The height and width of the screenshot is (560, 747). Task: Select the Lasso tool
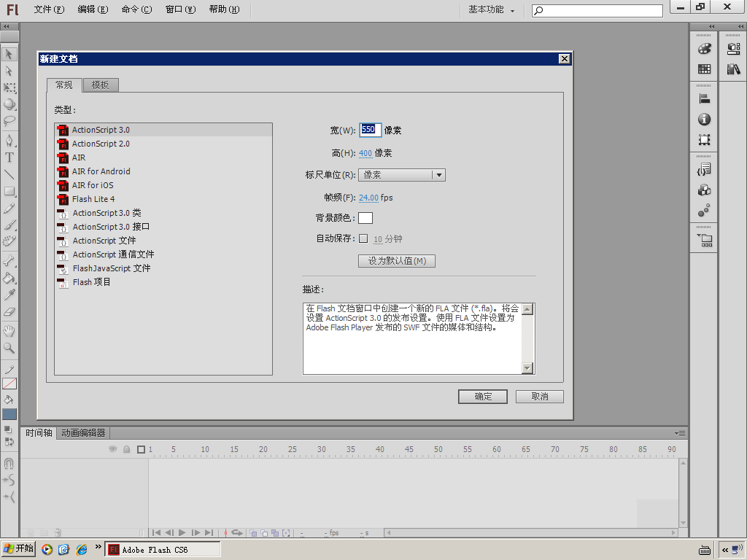coord(9,121)
